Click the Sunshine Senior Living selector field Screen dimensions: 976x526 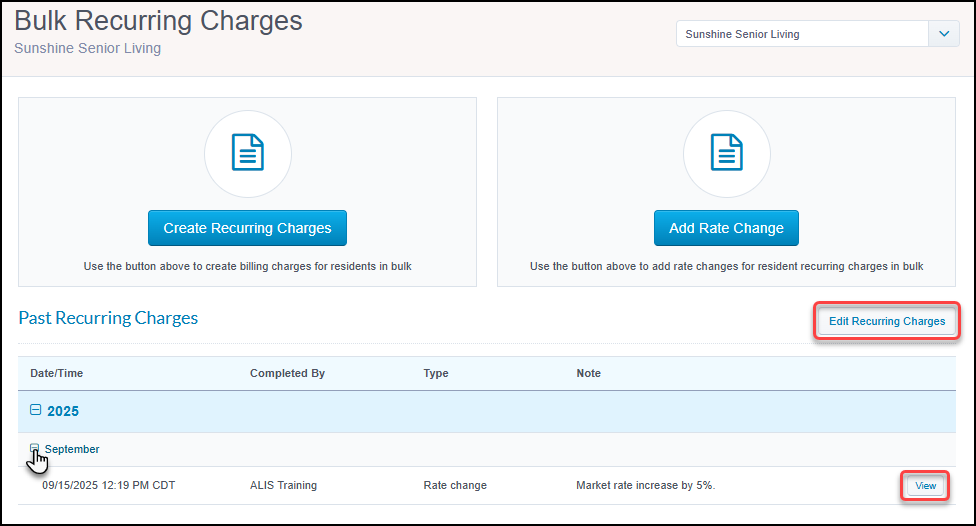[802, 34]
